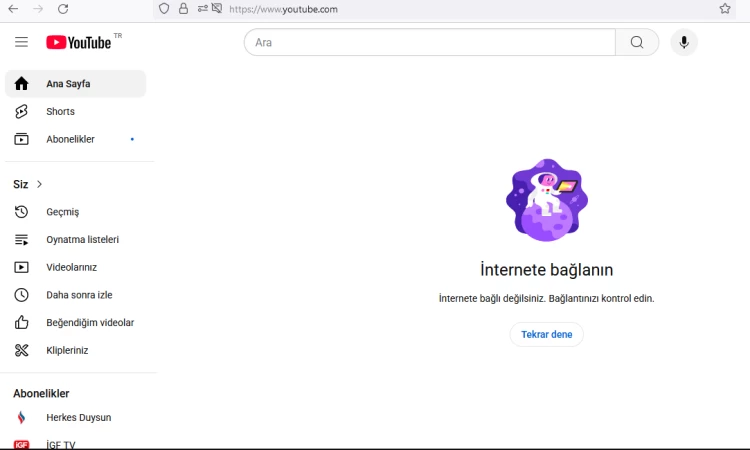This screenshot has height=450, width=750.
Task: Open Oynatma listeleri playlists
Action: coord(82,240)
